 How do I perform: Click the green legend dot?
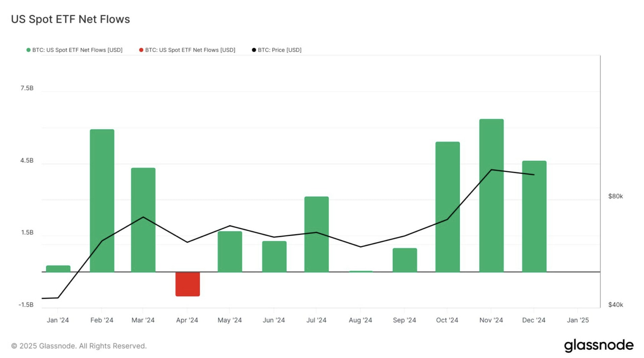click(x=29, y=50)
